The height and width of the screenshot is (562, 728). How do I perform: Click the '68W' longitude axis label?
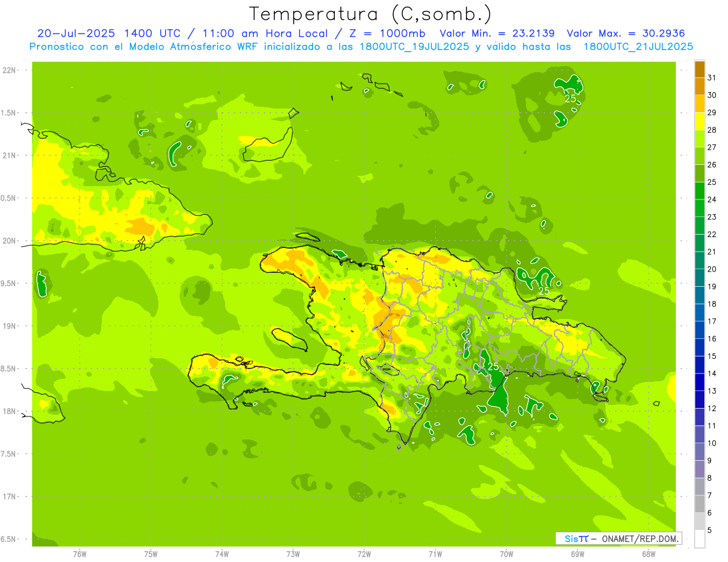[649, 554]
